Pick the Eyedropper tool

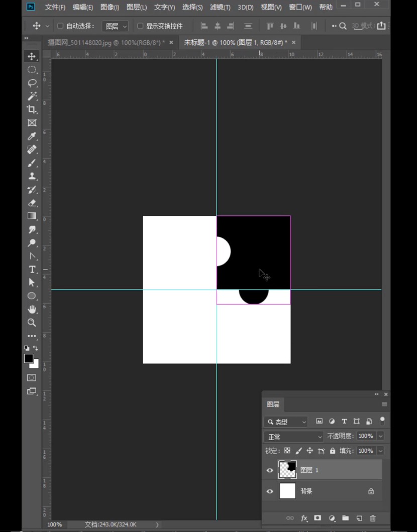pos(32,136)
